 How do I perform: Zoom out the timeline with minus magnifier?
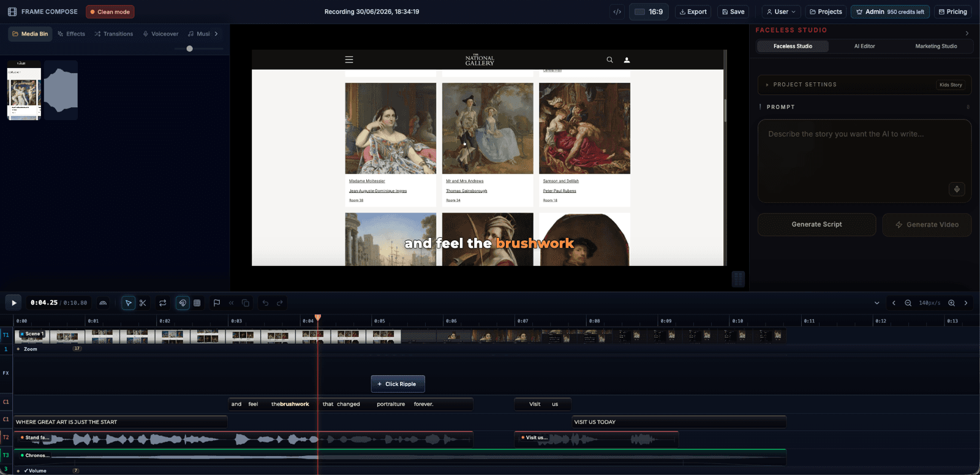point(908,303)
